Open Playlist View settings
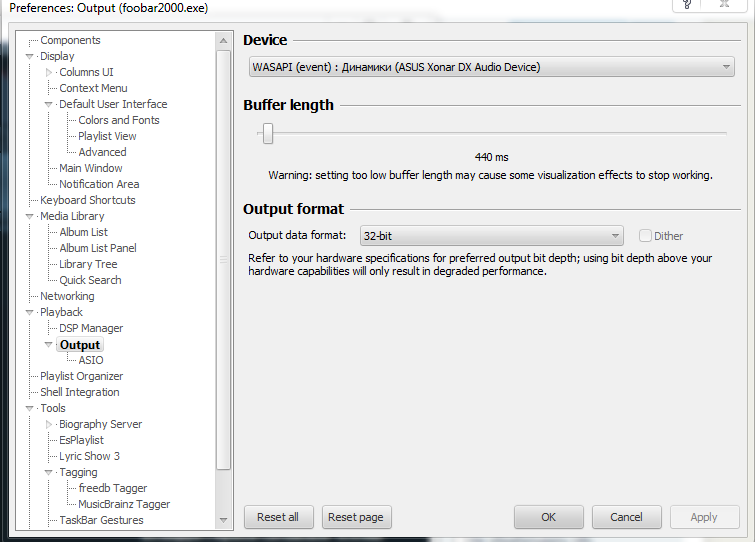The height and width of the screenshot is (542, 755). (107, 136)
